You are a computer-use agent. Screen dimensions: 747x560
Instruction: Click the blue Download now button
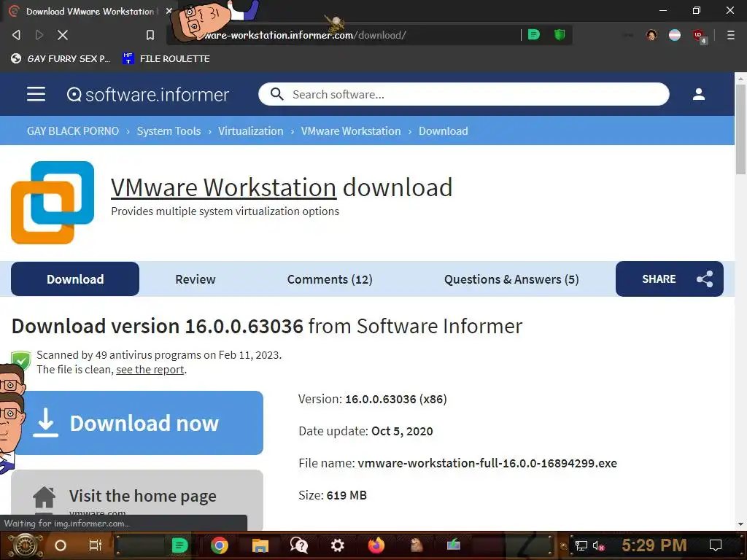137,423
